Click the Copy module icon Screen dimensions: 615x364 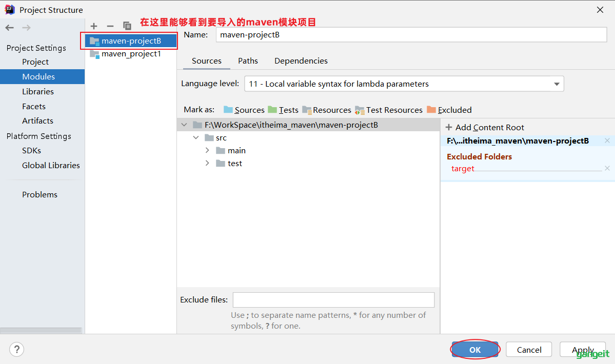tap(127, 26)
